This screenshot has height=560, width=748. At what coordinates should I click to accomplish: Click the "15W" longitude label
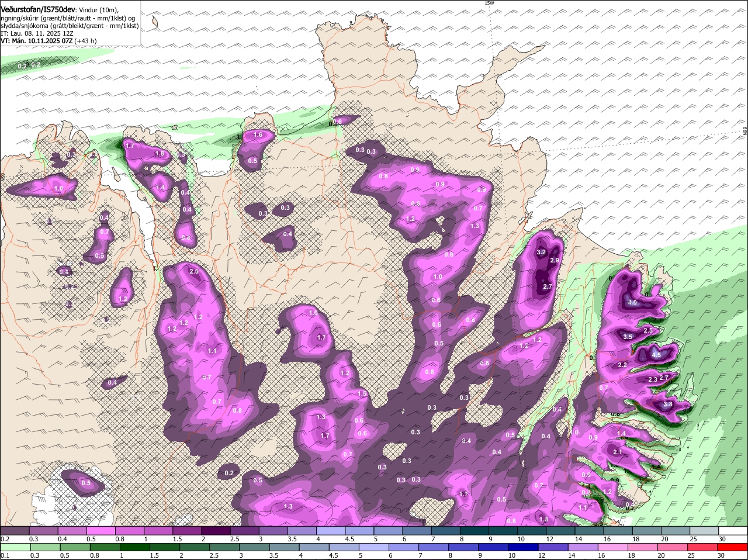(489, 3)
